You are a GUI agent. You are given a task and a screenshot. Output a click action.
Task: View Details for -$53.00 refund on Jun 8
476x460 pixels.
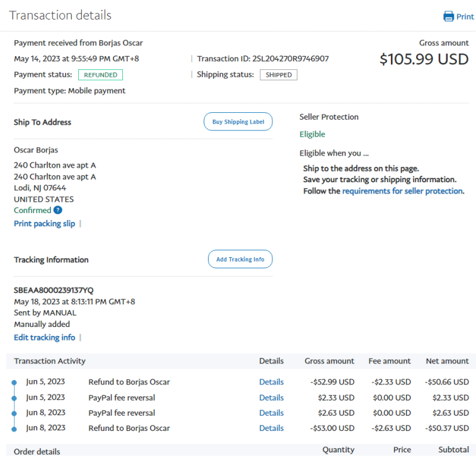271,428
